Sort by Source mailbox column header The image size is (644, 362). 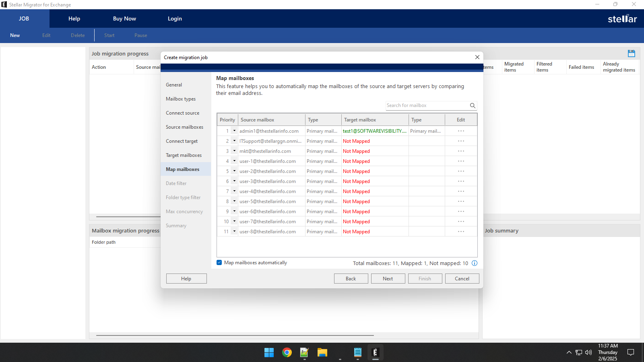click(x=272, y=120)
